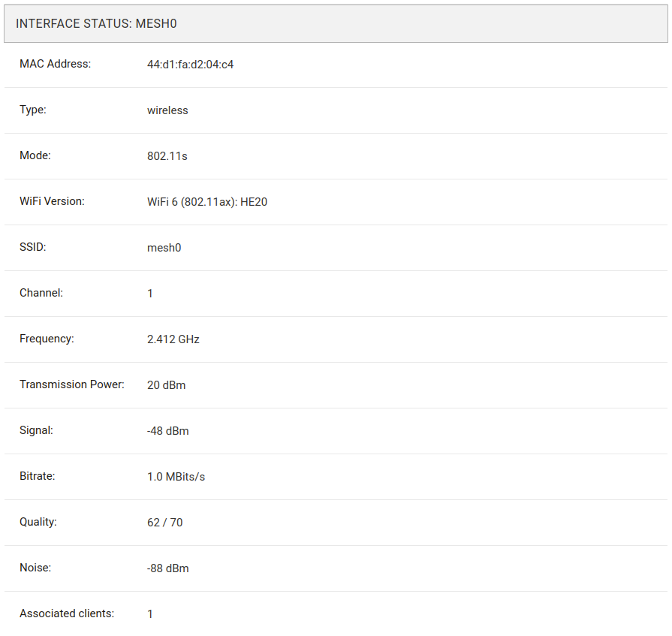Image resolution: width=672 pixels, height=636 pixels.
Task: Click the Associated clients label
Action: click(67, 613)
